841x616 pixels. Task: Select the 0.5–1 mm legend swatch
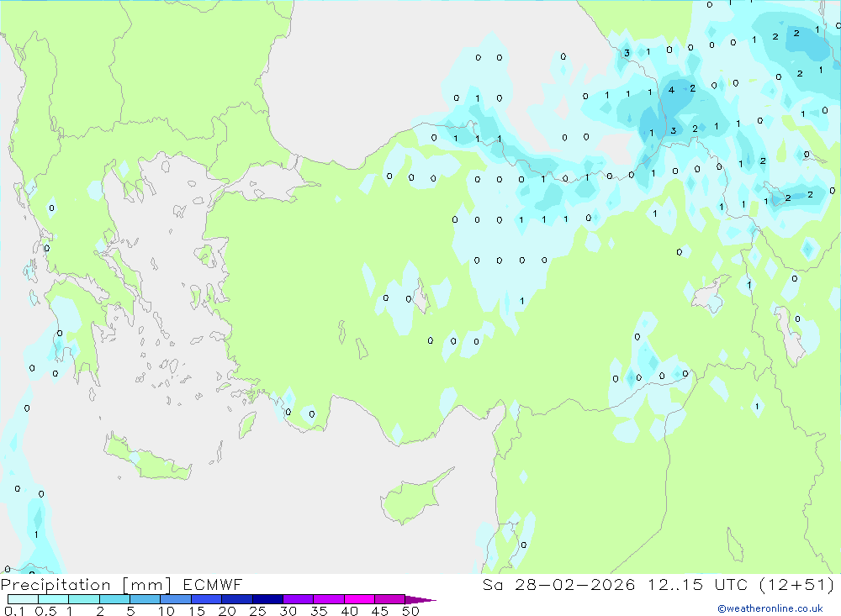54,599
